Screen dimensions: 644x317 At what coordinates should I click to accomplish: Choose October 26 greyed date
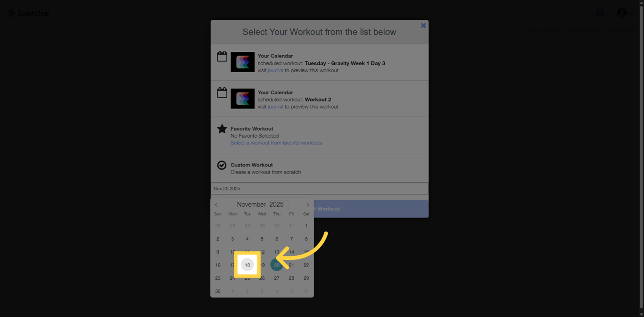pos(218,226)
